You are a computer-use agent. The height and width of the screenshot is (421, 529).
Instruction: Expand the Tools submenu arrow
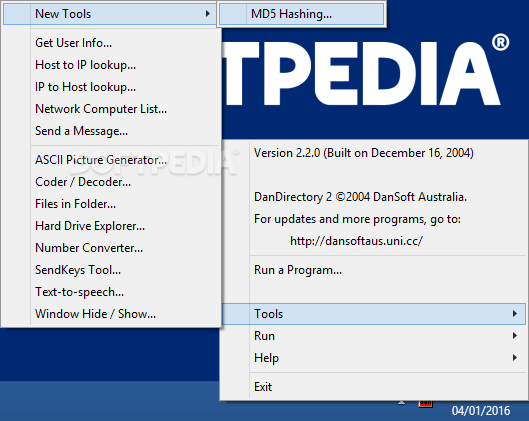515,314
